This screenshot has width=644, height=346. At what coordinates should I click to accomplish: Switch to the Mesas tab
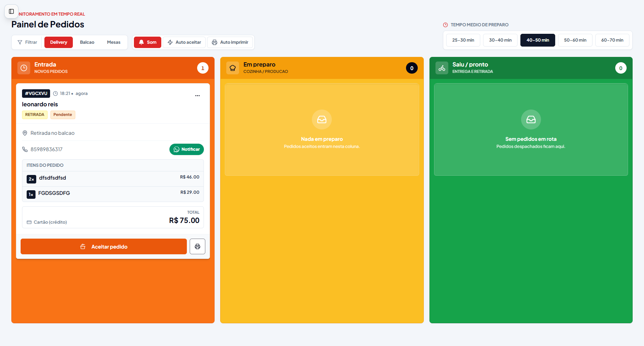[x=114, y=42]
